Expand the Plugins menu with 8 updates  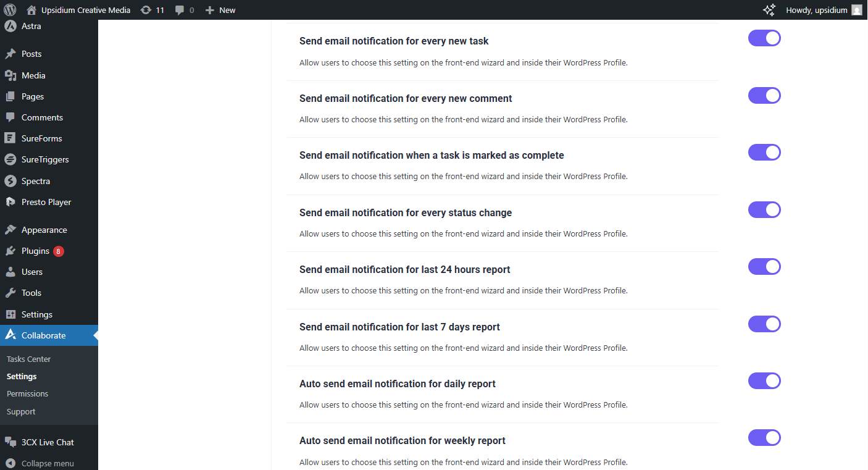(35, 251)
